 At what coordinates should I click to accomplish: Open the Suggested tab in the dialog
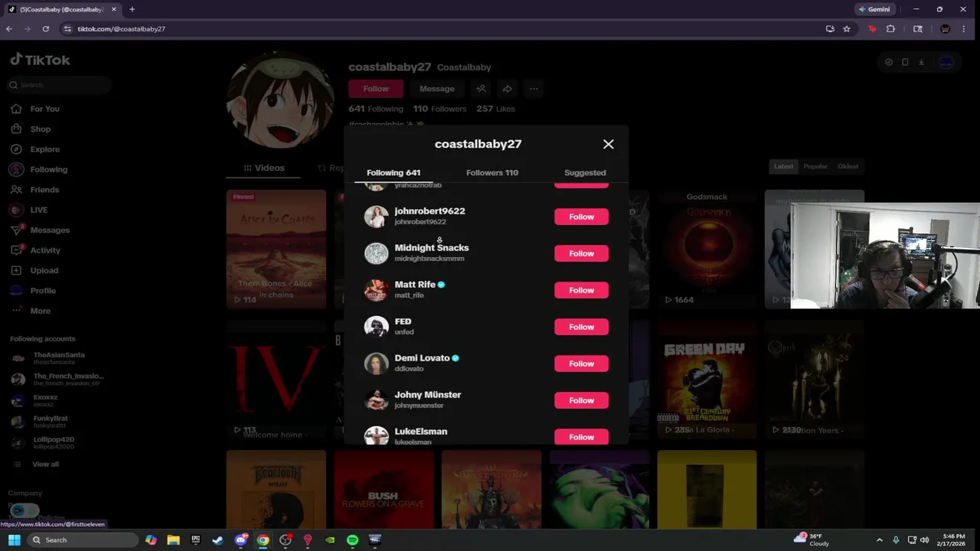[585, 173]
